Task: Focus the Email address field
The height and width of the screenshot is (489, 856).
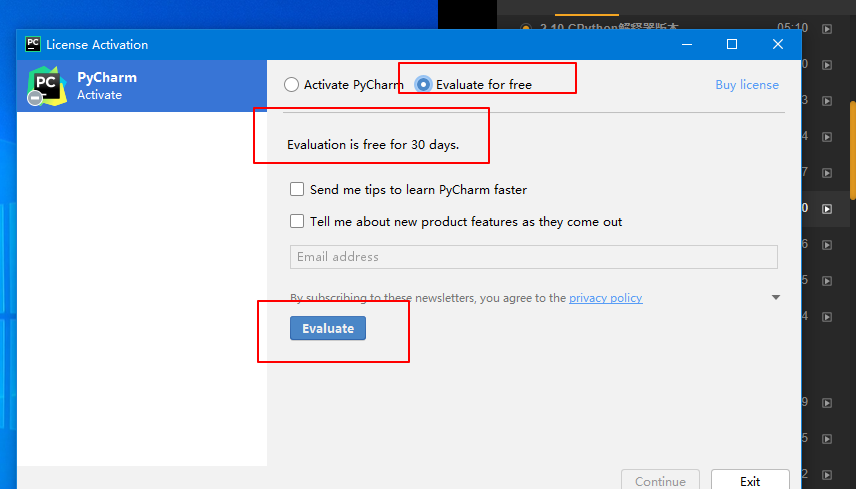Action: coord(533,257)
